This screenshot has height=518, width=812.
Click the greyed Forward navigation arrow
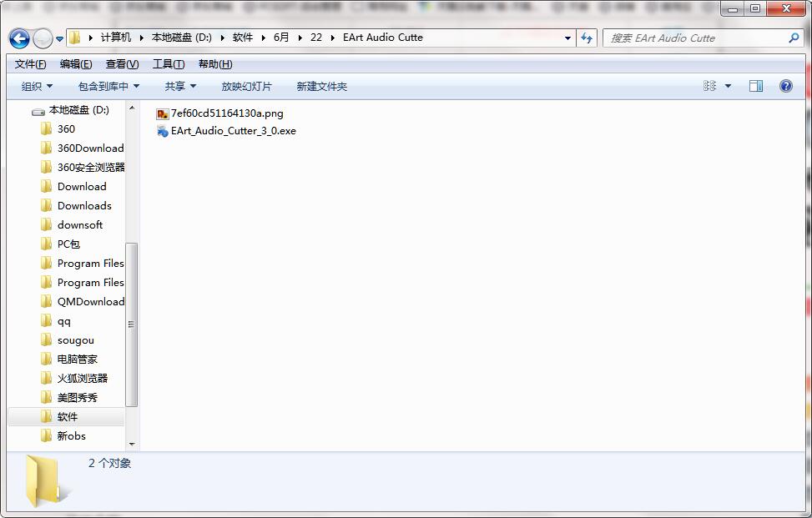(43, 38)
